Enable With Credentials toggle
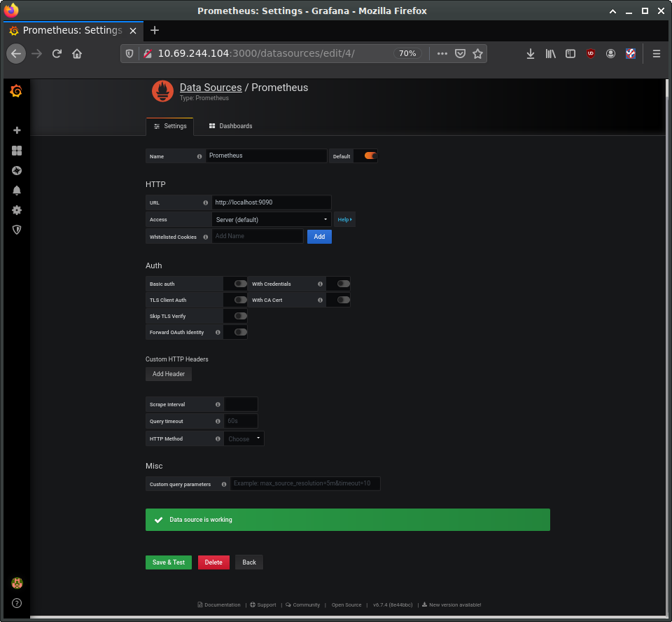Screen dimensions: 672x622 pos(343,284)
